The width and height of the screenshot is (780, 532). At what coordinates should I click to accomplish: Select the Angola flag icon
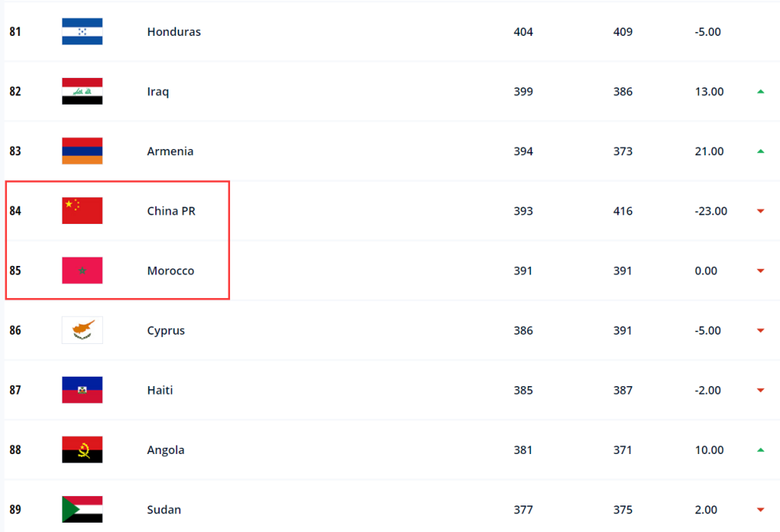click(82, 450)
